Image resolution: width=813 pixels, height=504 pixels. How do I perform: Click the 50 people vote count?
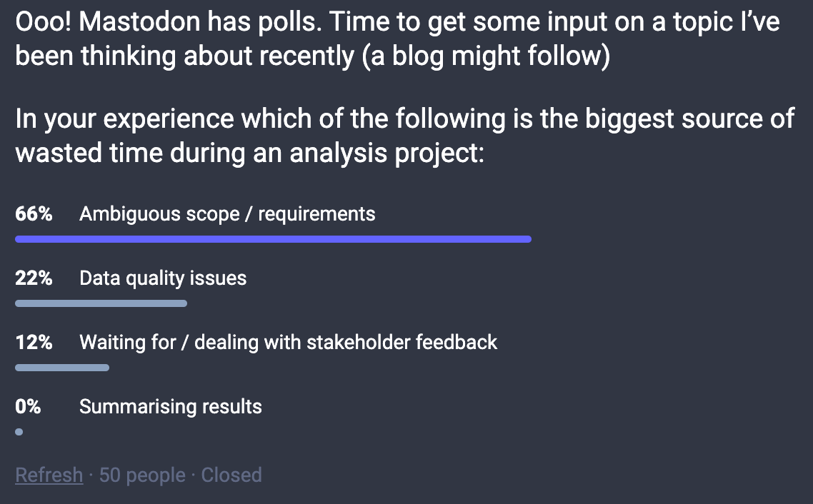[142, 475]
